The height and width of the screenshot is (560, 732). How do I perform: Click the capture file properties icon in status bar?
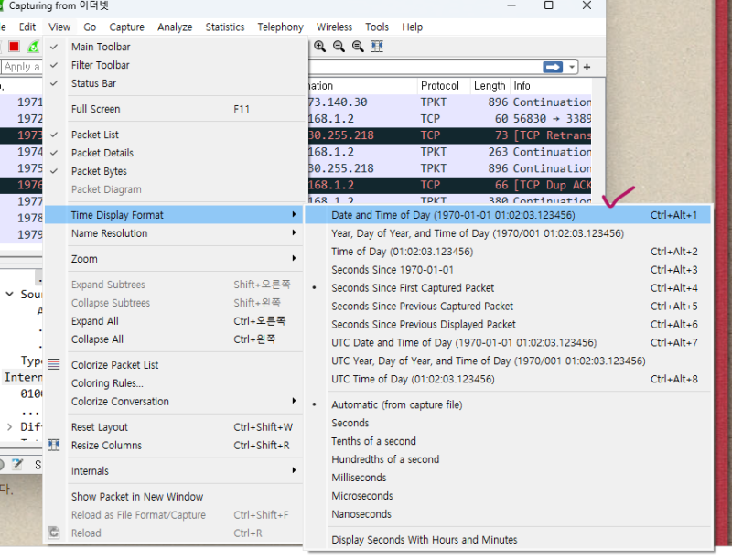point(17,465)
